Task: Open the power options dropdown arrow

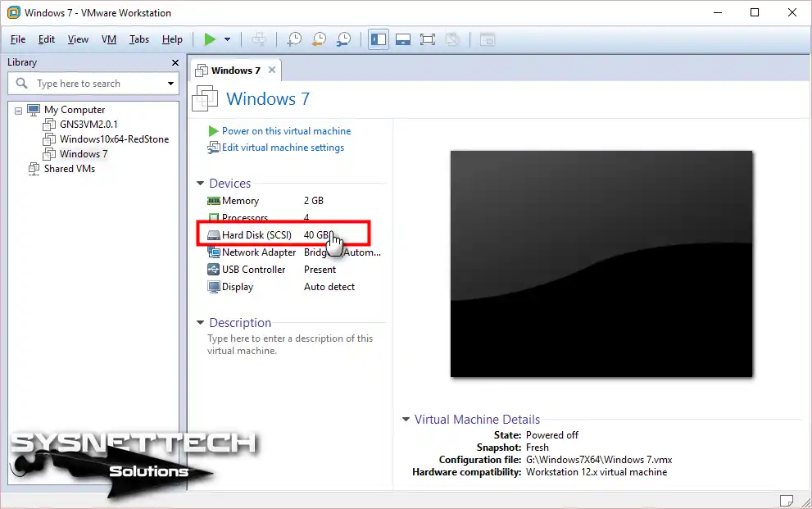Action: (x=225, y=39)
